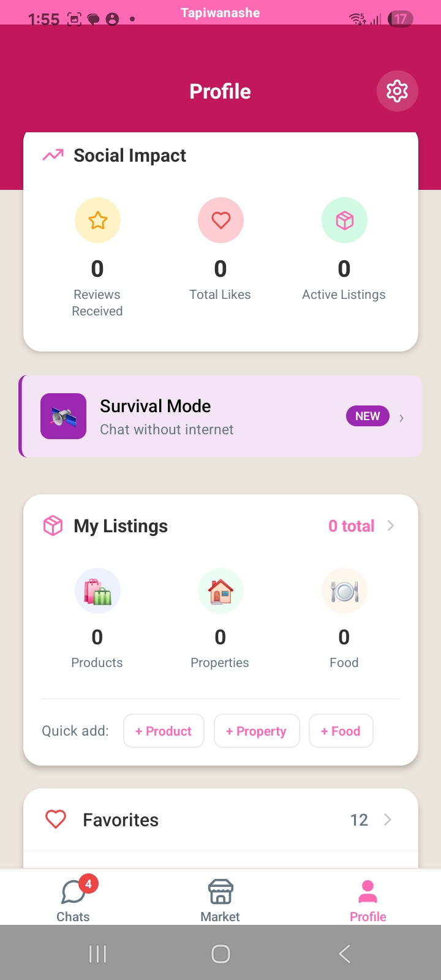
Task: Select the Properties house icon
Action: tap(221, 591)
